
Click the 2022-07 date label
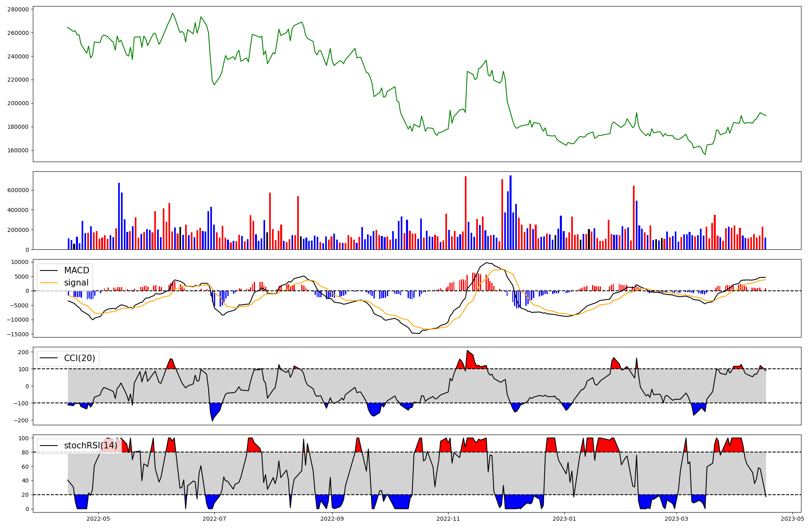214,518
